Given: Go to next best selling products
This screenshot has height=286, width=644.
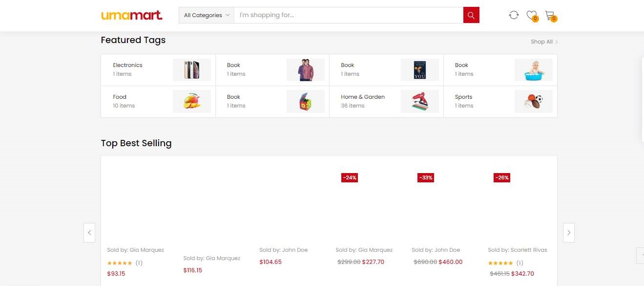Looking at the screenshot, I should (569, 233).
